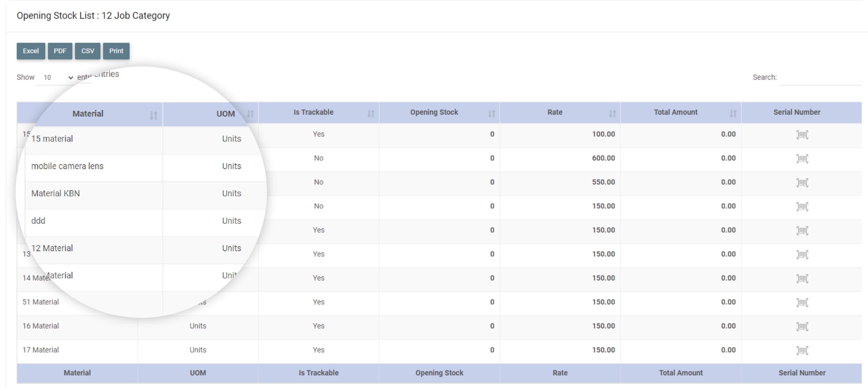Open serial number barcode for 16 Material
The height and width of the screenshot is (391, 868).
pyautogui.click(x=802, y=326)
